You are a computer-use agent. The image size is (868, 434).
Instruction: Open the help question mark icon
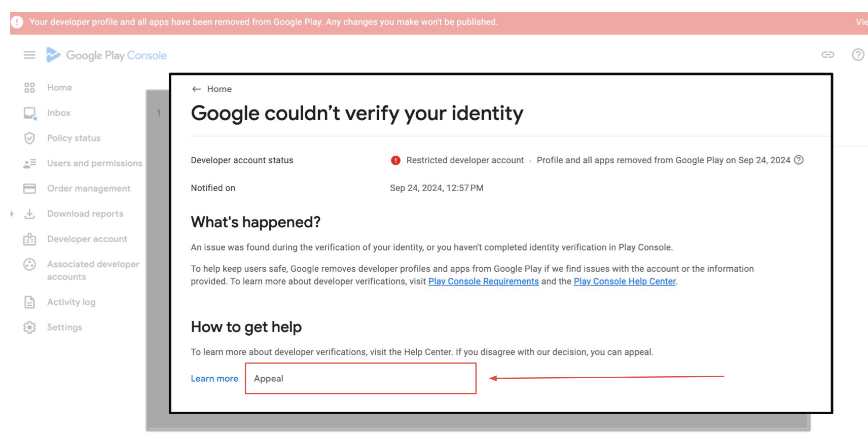pos(857,55)
